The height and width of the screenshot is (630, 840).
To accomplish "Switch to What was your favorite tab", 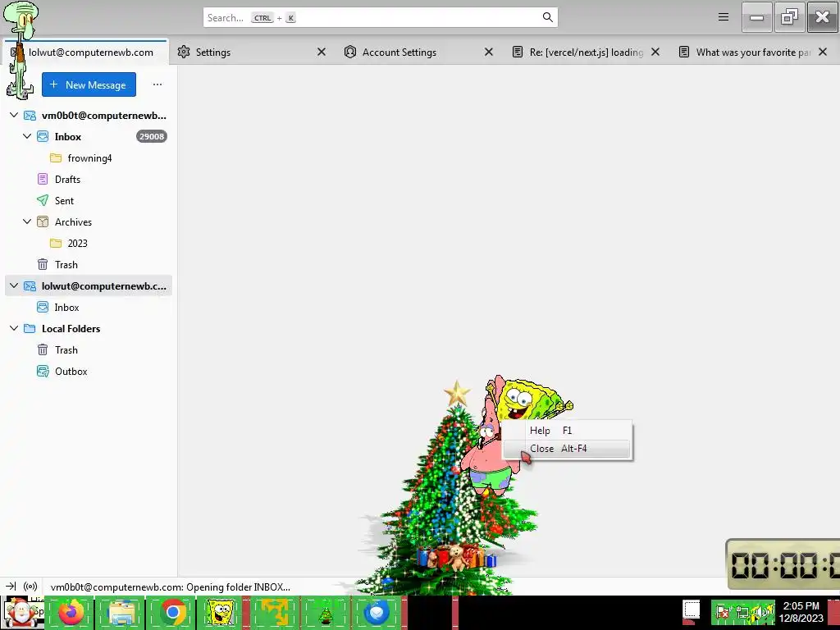I will (x=753, y=52).
